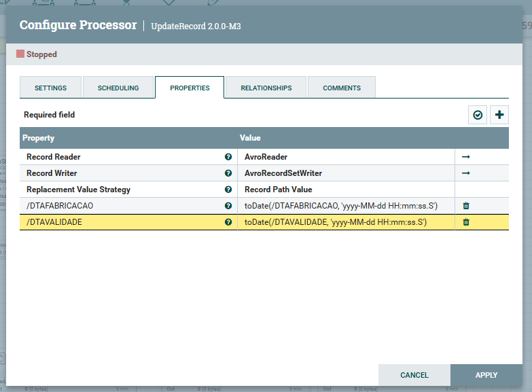
Task: Click the Stopped status indicator
Action: [x=37, y=54]
